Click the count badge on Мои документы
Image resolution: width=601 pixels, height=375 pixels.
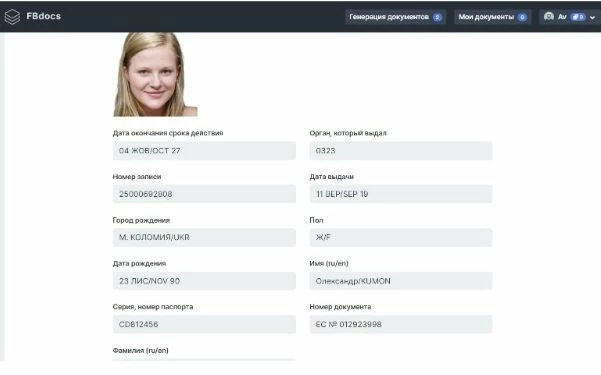pyautogui.click(x=522, y=17)
